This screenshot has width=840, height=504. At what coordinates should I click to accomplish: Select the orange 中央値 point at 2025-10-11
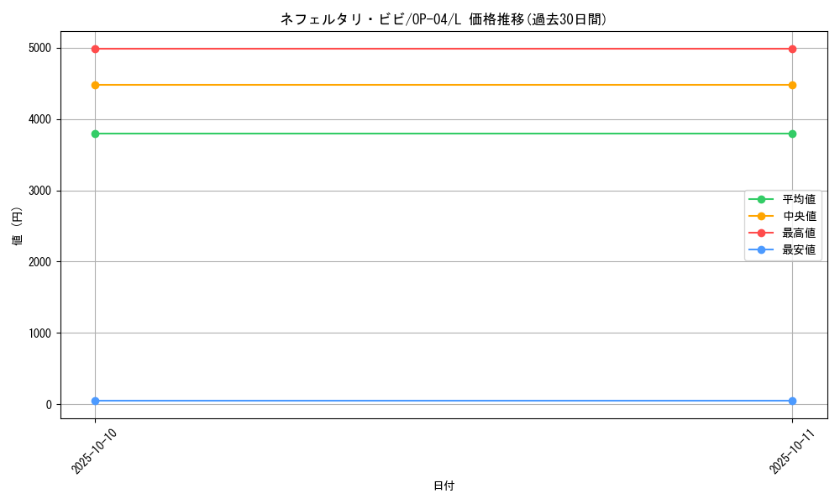(x=792, y=85)
